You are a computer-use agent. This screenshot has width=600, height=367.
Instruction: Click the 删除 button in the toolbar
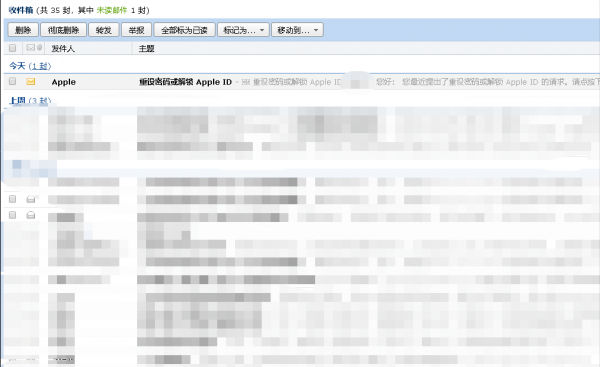[23, 30]
